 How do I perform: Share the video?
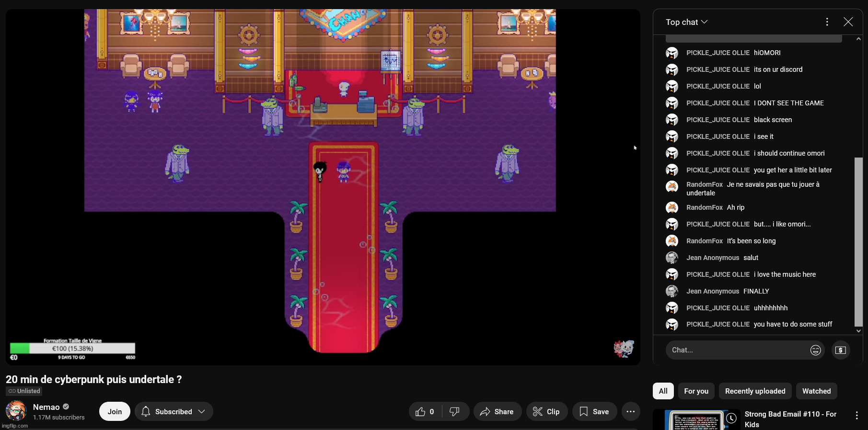click(x=497, y=412)
